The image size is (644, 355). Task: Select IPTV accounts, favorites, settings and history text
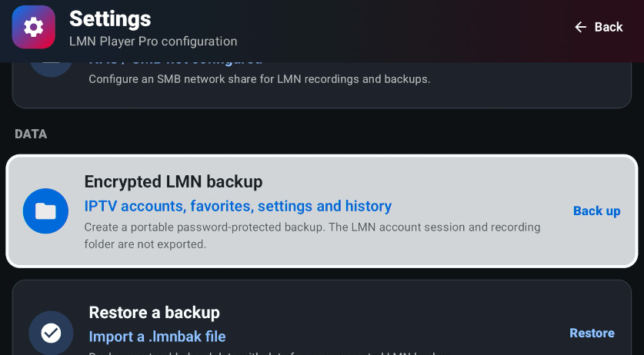[x=238, y=206]
